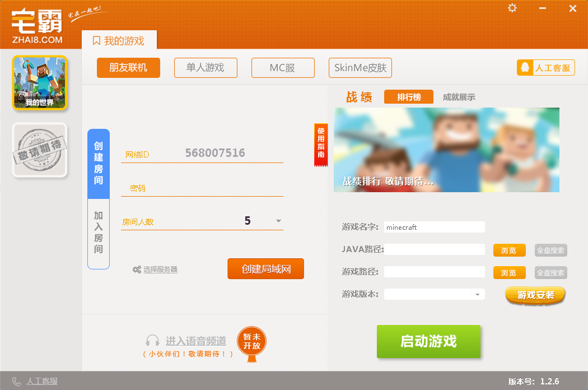Click the gear icon beside 选择服务器

136,269
